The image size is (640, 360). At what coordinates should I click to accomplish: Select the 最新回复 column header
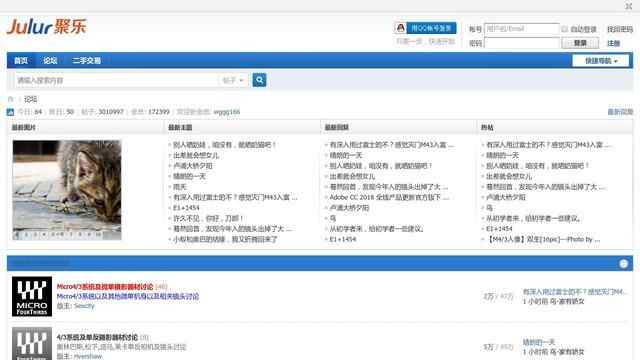pos(336,127)
